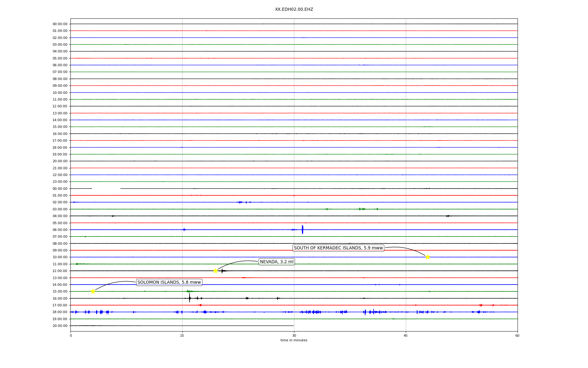588x368 pixels.
Task: Click the SOUTH OF KERMADEC ISLANDS annotation label
Action: click(338, 248)
